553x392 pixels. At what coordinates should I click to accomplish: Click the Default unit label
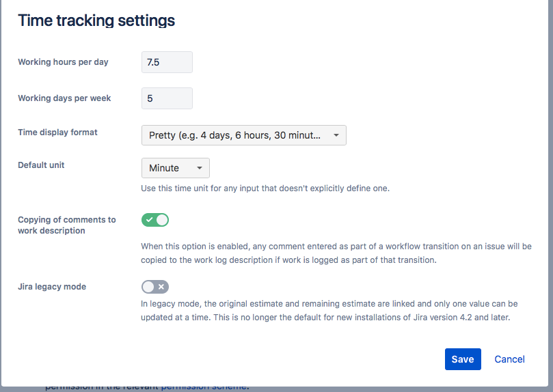tap(41, 165)
